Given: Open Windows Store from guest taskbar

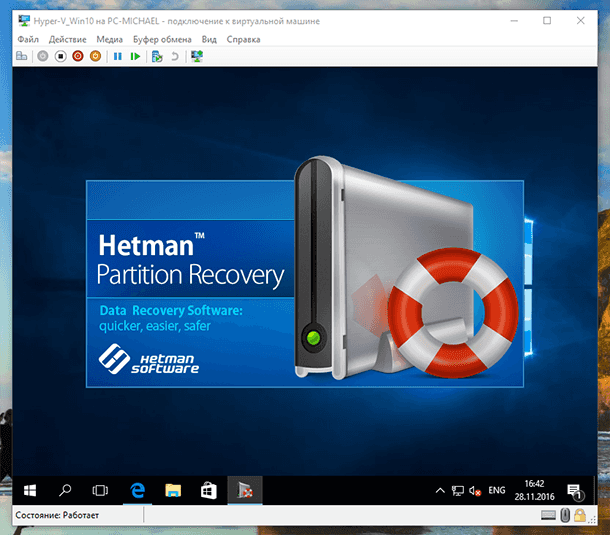Looking at the screenshot, I should [209, 490].
